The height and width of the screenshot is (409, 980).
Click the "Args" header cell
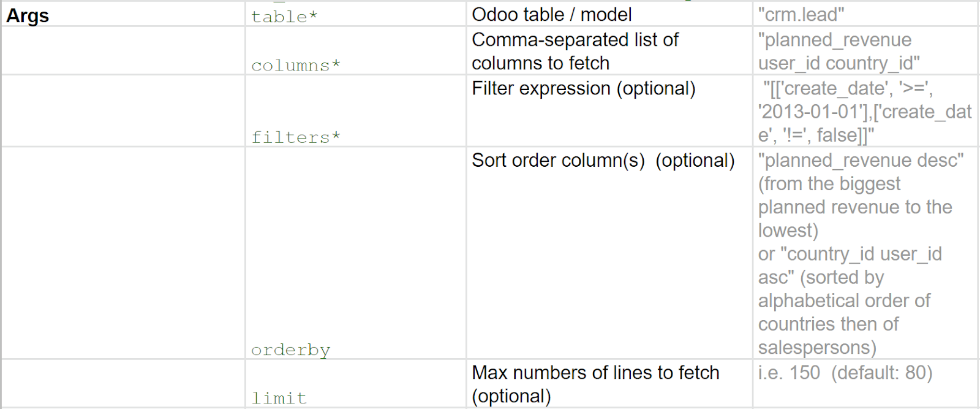[x=28, y=15]
